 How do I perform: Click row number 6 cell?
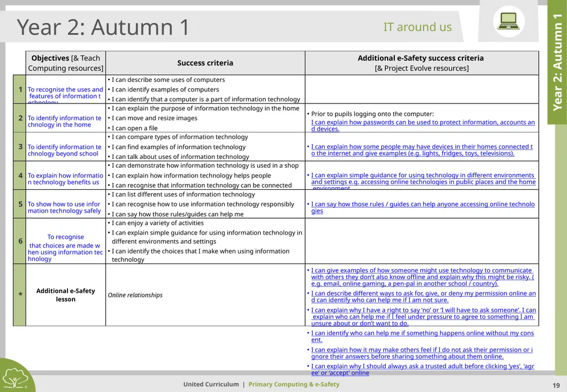coord(20,241)
